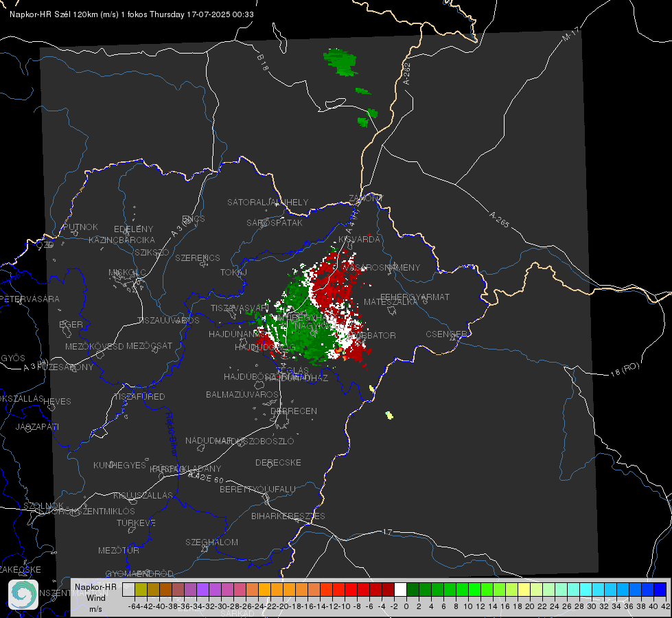This screenshot has height=618, width=672.
Task: Click the 'A42/E 60' road label
Action: tap(206, 477)
